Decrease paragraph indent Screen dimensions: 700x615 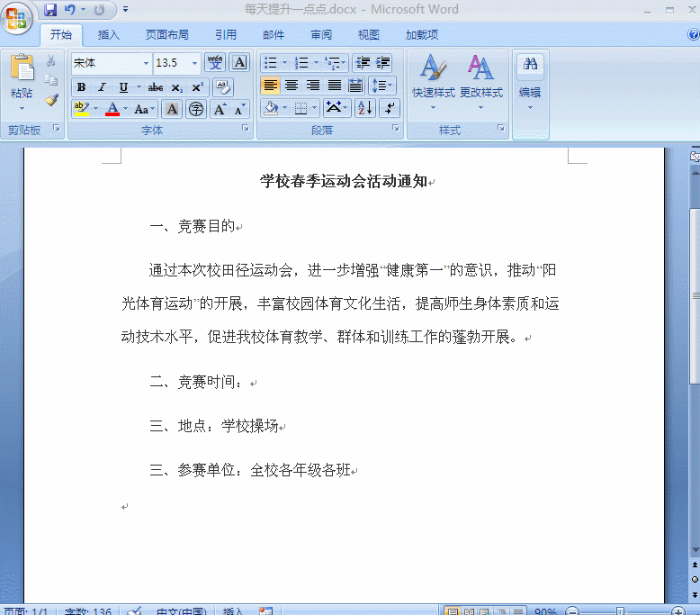[363, 63]
